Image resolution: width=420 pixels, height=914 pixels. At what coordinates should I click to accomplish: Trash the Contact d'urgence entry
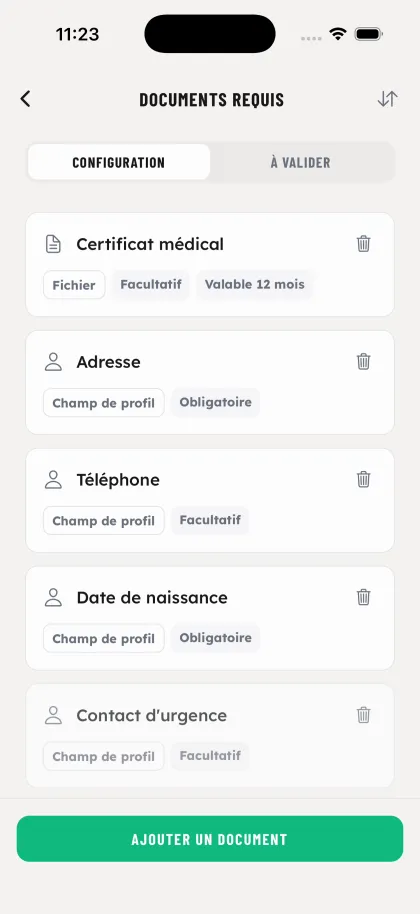[363, 715]
